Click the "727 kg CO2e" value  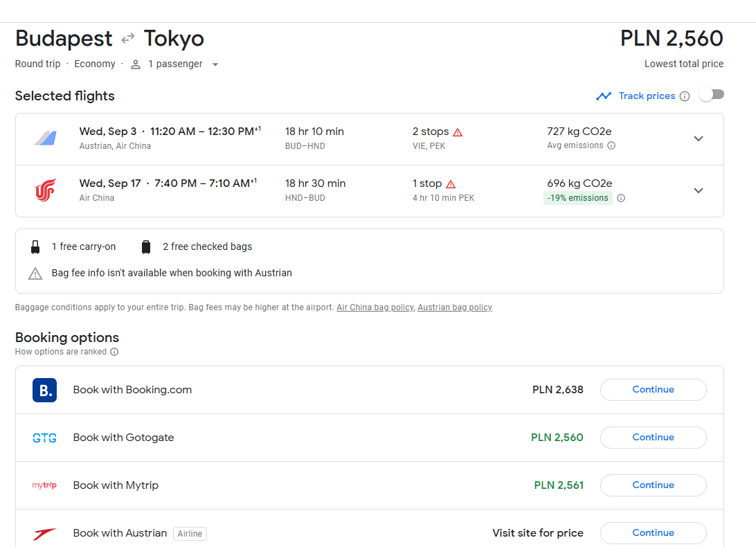[579, 132]
